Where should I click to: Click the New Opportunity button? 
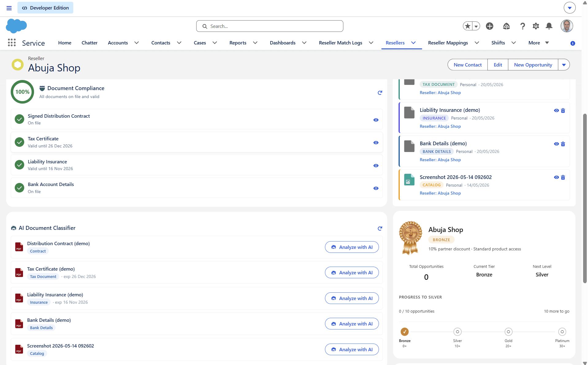533,65
